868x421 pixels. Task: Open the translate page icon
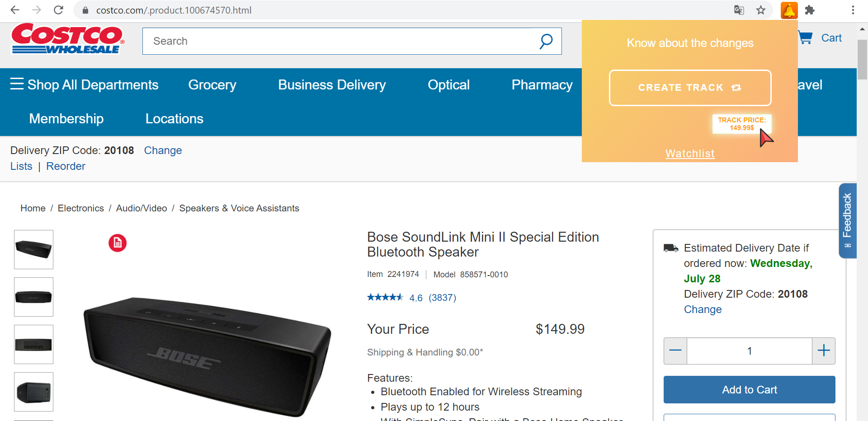739,10
